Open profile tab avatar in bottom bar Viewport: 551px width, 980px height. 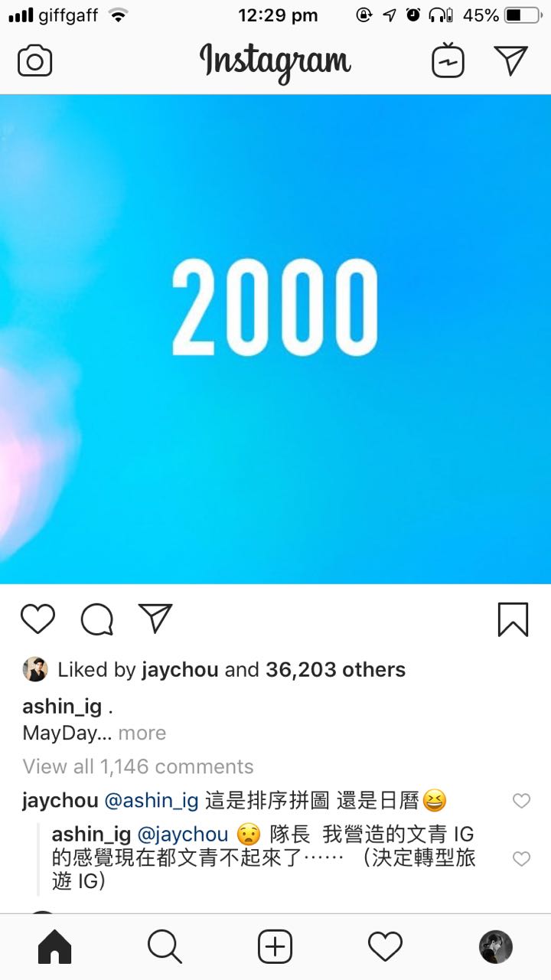(495, 947)
